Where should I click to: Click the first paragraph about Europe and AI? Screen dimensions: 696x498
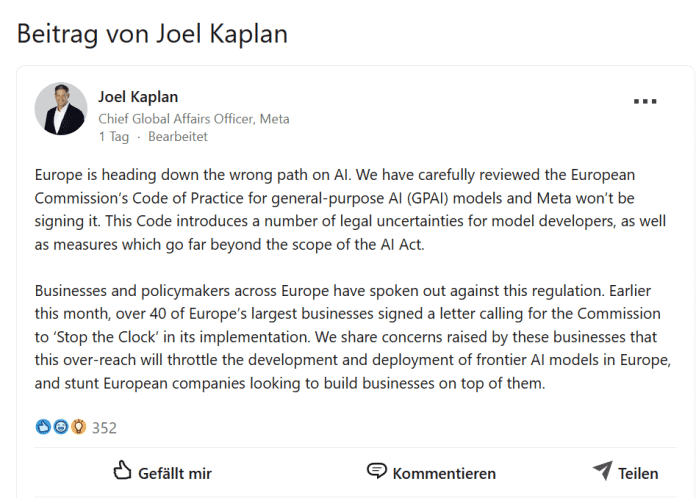click(351, 209)
